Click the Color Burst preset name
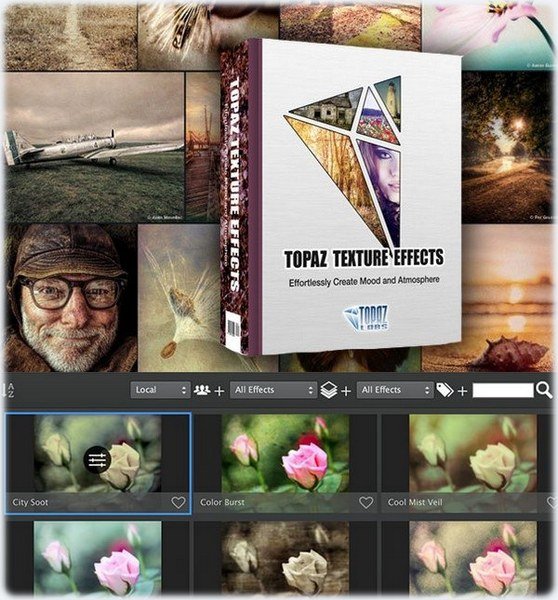The image size is (558, 600). (x=222, y=502)
